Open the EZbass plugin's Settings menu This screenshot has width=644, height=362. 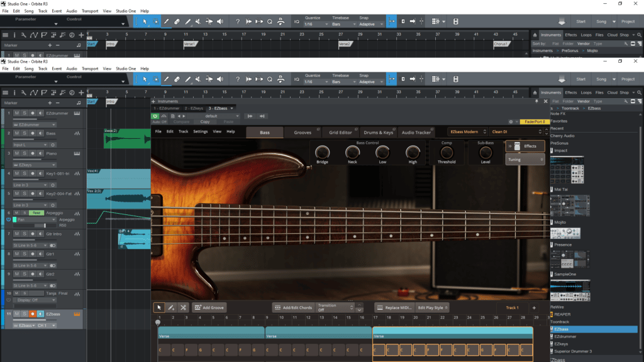click(201, 132)
